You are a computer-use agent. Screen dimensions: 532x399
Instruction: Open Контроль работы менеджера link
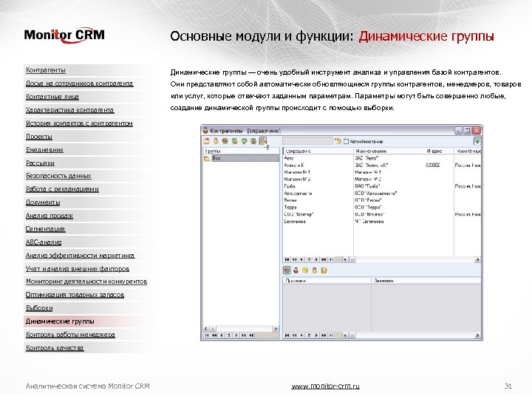click(x=70, y=335)
